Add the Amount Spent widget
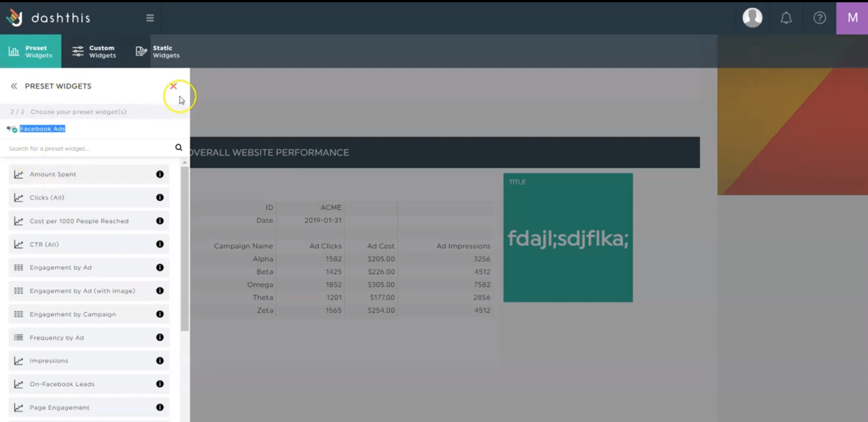Image resolution: width=868 pixels, height=422 pixels. tap(89, 174)
